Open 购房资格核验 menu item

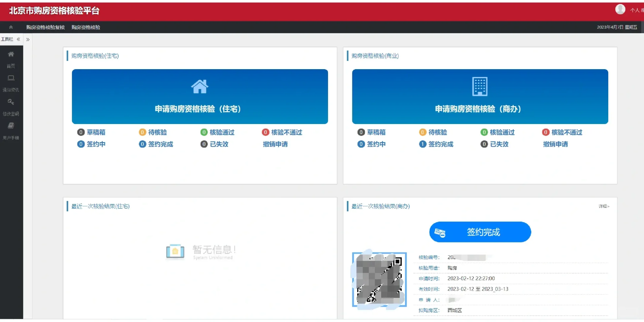(86, 27)
